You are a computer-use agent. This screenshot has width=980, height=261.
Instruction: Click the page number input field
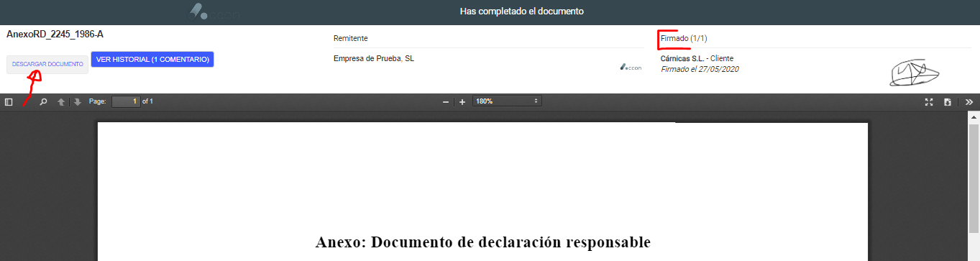[x=126, y=101]
